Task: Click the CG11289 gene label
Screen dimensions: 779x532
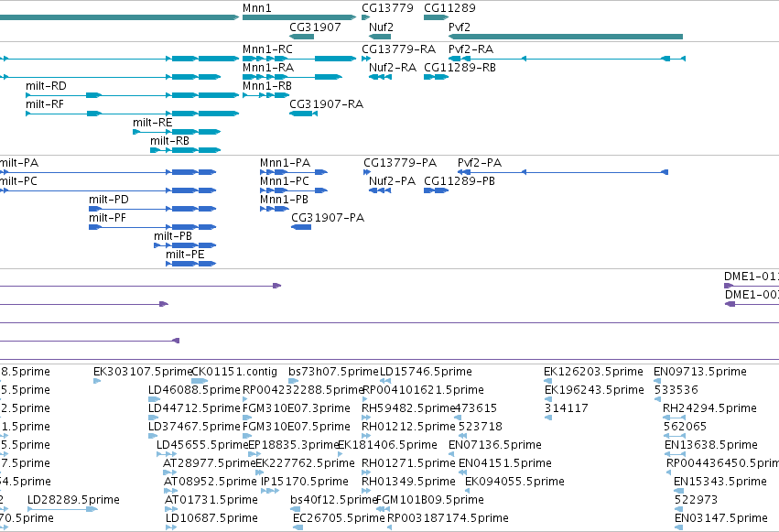Action: click(449, 8)
